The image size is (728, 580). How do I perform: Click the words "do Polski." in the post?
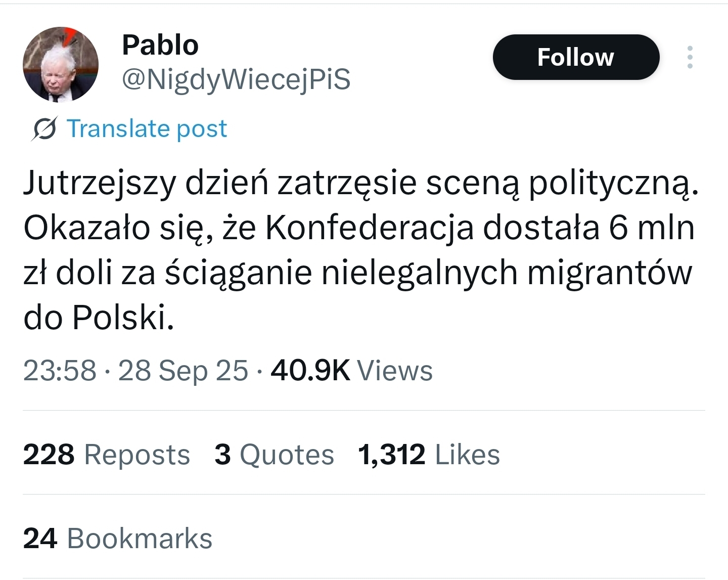coord(99,318)
